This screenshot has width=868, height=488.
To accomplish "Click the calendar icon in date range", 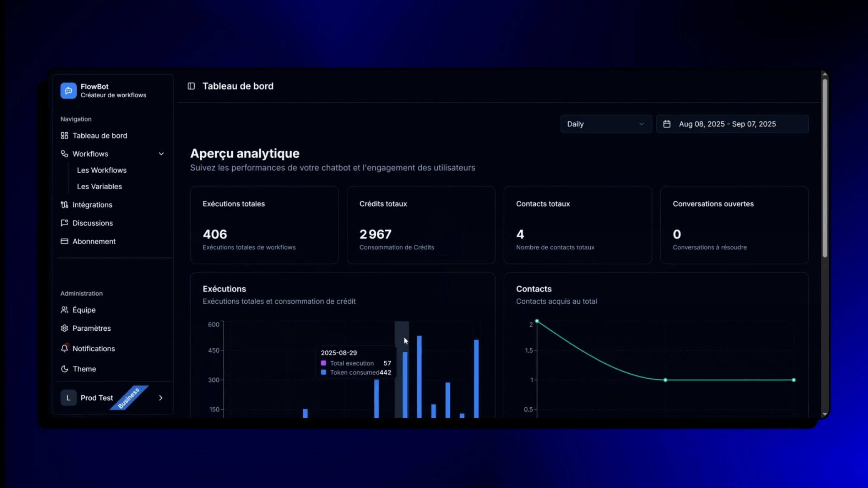I will (667, 124).
